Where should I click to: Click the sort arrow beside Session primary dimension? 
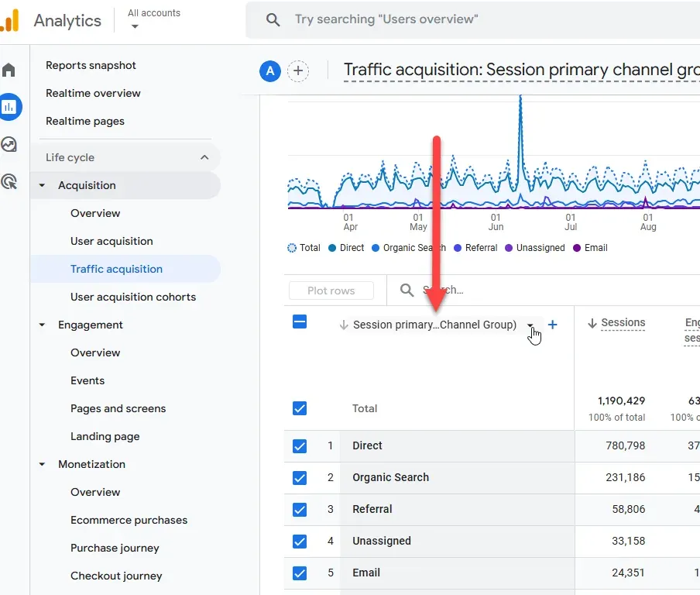344,325
